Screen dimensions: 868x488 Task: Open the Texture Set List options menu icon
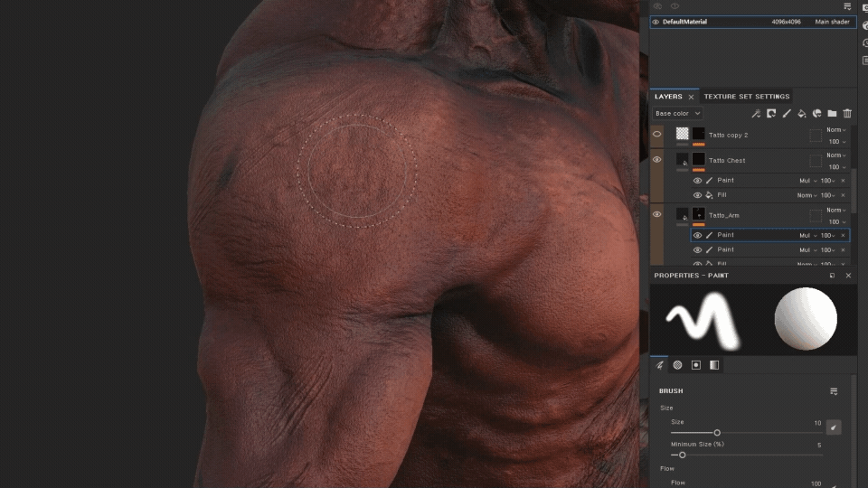click(x=847, y=6)
